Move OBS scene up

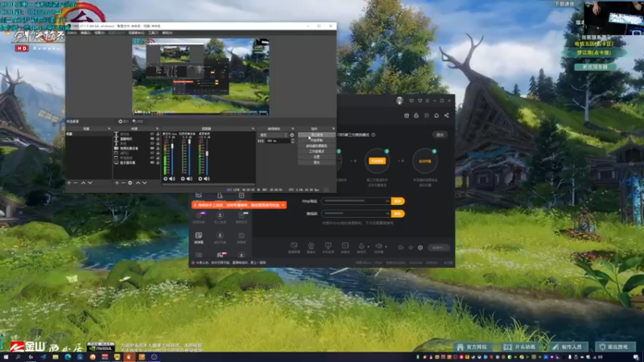[x=84, y=183]
